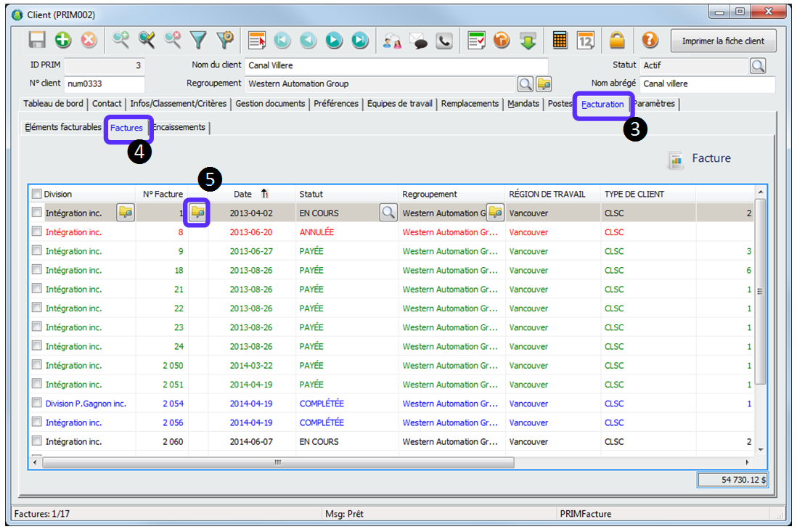Click the padlock icon in toolbar
Viewport: 797px width, 532px height.
(616, 41)
